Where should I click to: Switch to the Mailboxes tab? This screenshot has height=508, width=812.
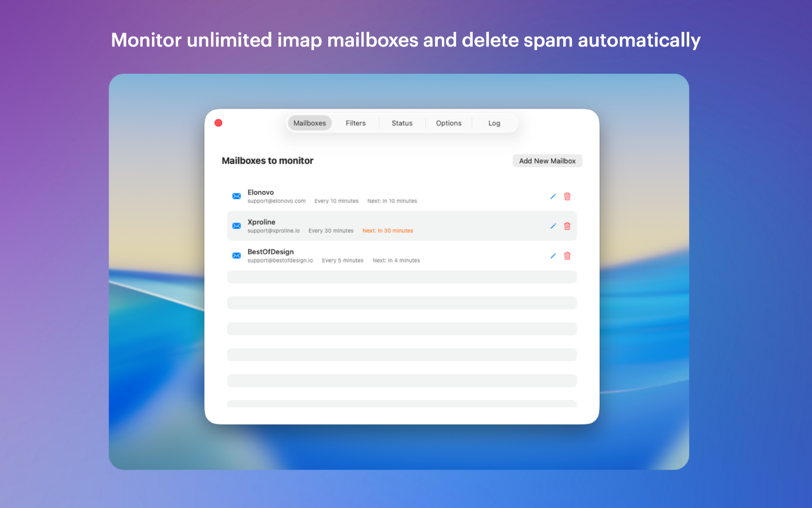(x=310, y=123)
